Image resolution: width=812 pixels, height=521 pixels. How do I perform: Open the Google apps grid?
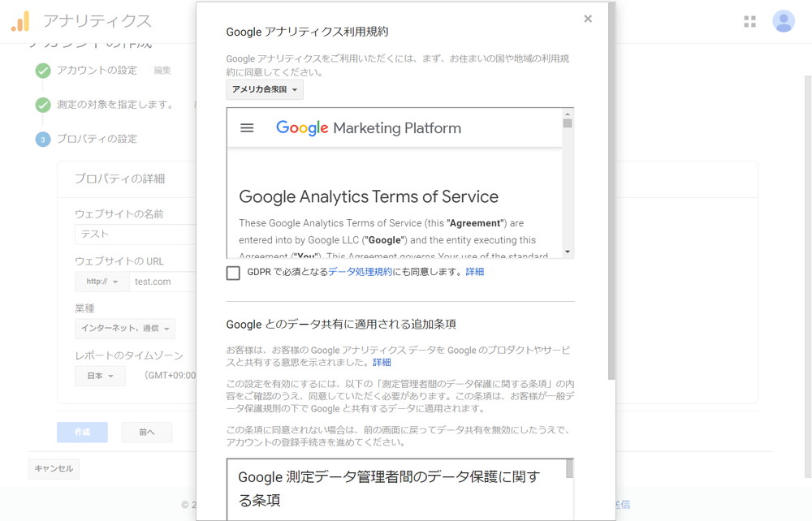pyautogui.click(x=749, y=21)
